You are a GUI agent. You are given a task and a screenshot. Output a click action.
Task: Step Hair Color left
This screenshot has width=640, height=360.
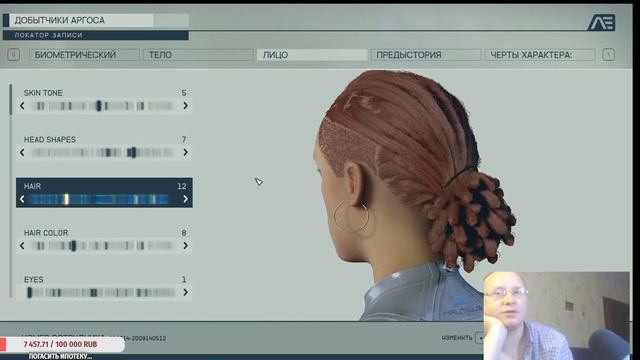click(22, 246)
